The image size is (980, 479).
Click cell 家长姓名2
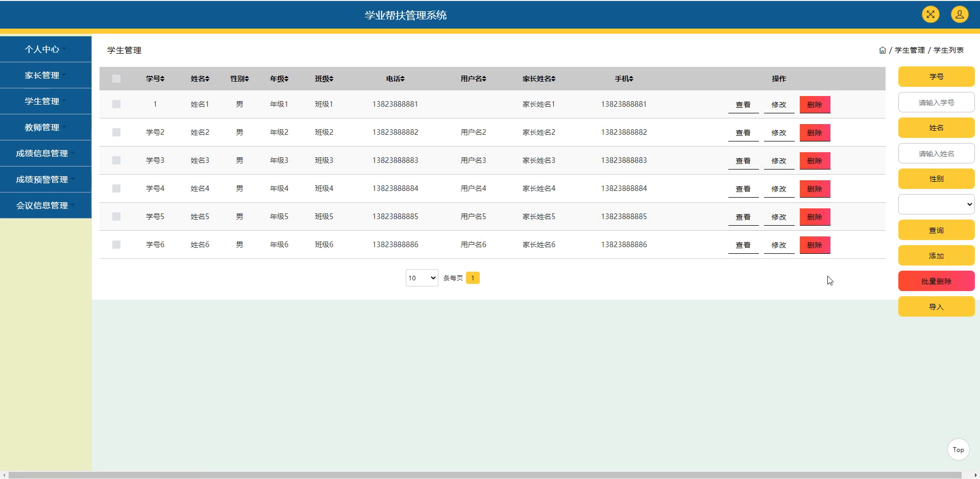point(538,132)
